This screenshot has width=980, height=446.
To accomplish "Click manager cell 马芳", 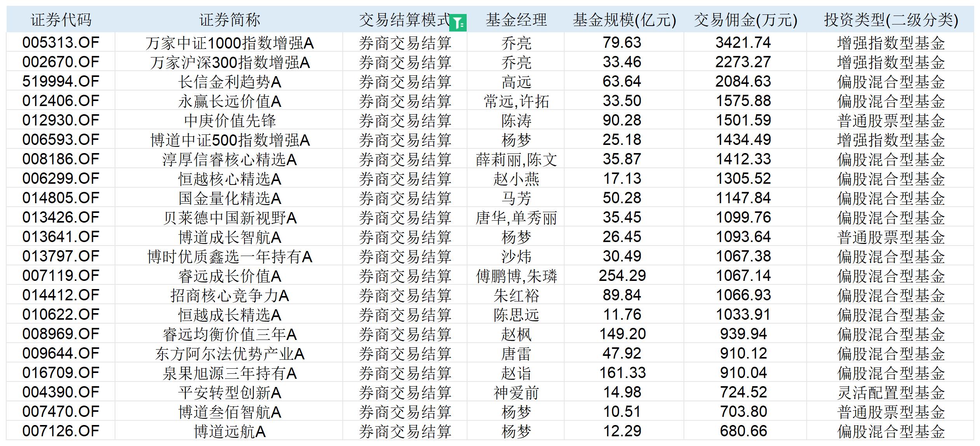I will tap(516, 198).
